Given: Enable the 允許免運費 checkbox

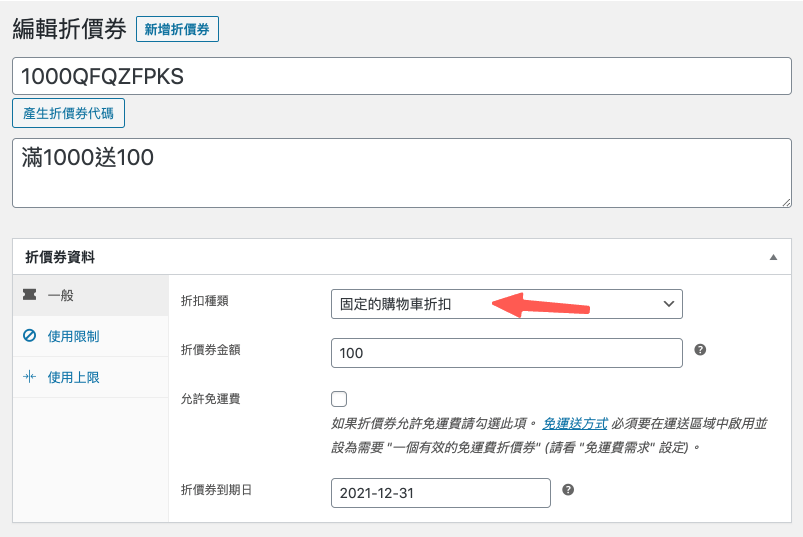Looking at the screenshot, I should click(339, 399).
